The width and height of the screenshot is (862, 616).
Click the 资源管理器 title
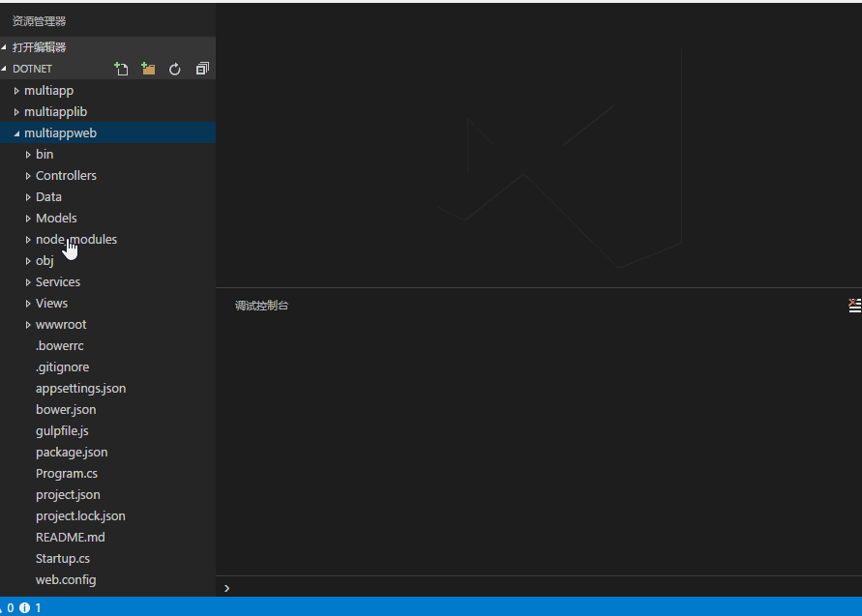pos(39,21)
